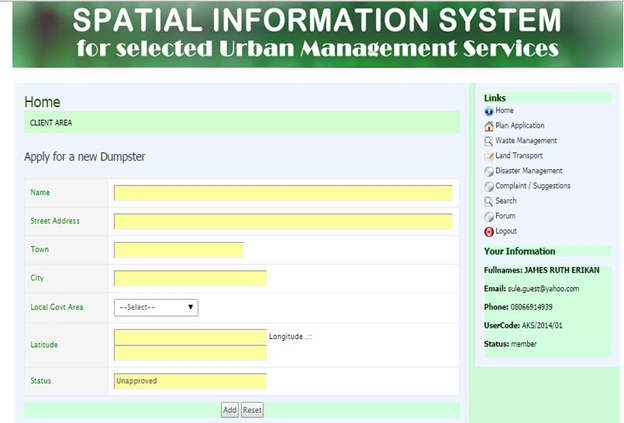
Task: Click the Land Transport icon
Action: tap(488, 156)
